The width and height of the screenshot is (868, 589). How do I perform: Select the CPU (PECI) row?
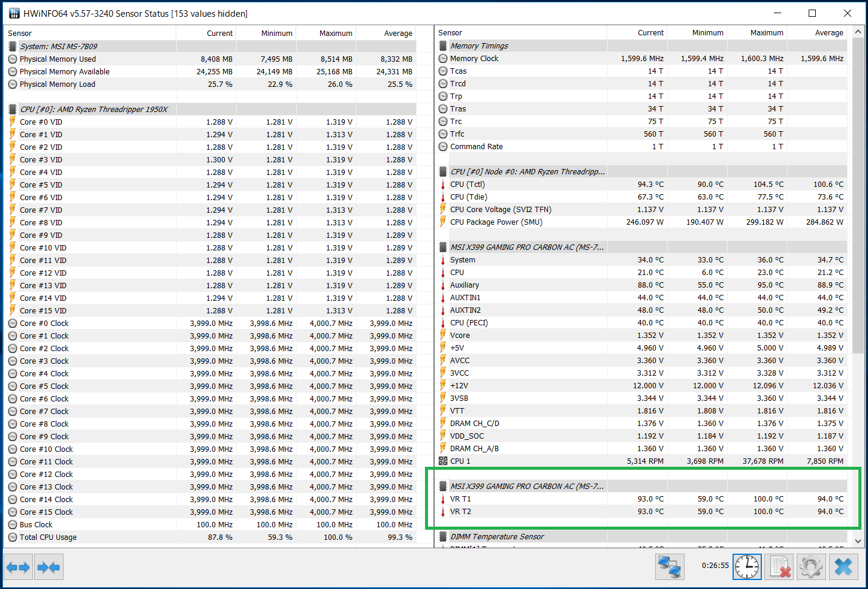coord(641,323)
